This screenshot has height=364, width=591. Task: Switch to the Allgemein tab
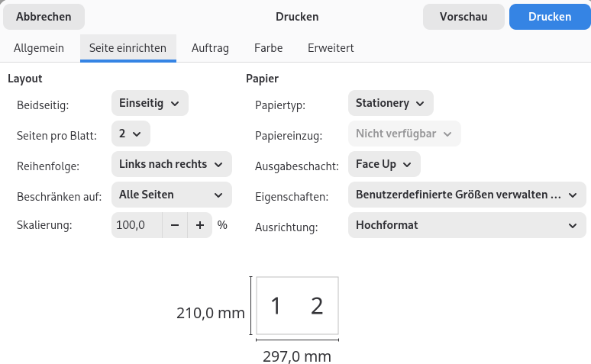(x=39, y=48)
